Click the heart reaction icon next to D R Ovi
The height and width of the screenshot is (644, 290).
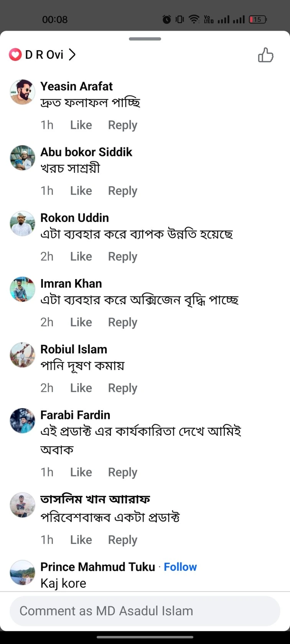click(x=15, y=54)
